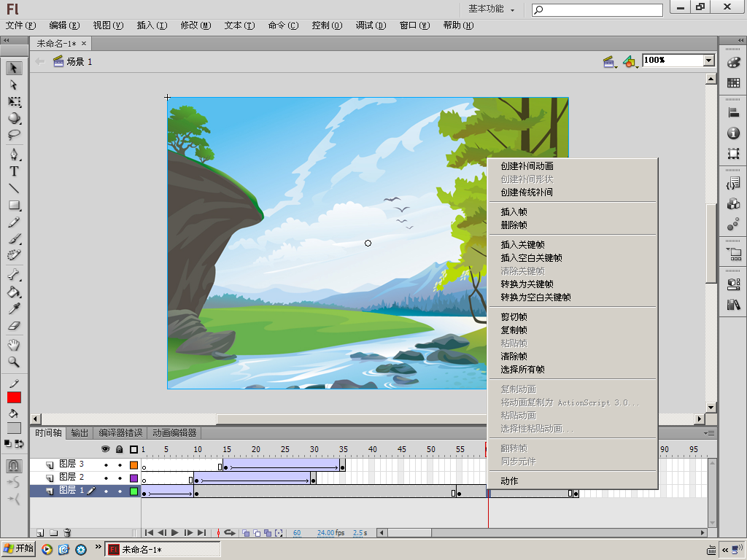Pick the Rectangle tool

coord(14,205)
